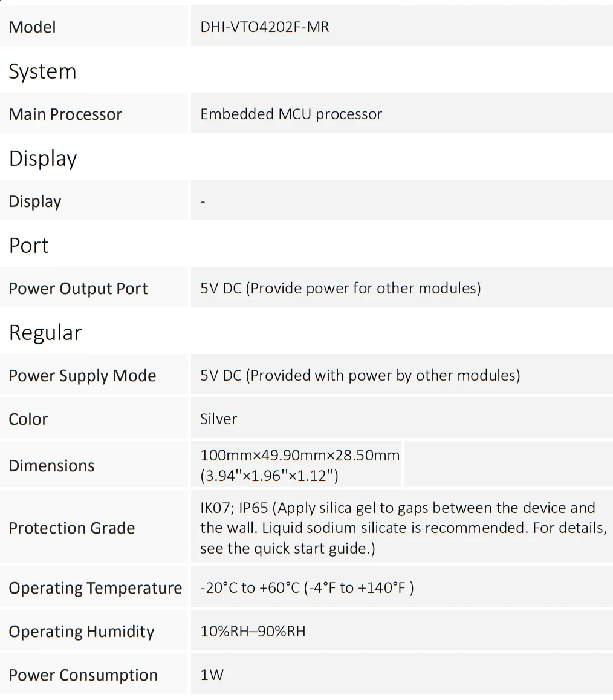Click the dash value in Display row

tap(203, 202)
